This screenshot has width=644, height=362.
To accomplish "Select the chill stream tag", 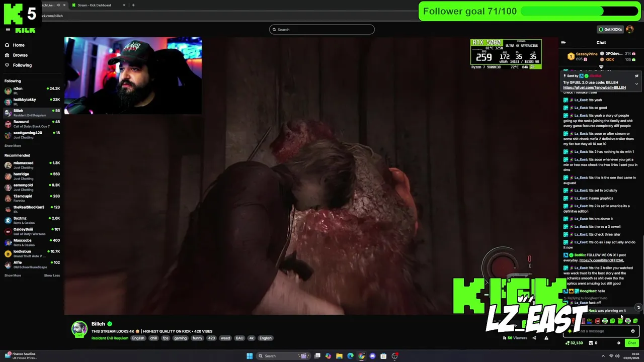I will click(x=153, y=338).
